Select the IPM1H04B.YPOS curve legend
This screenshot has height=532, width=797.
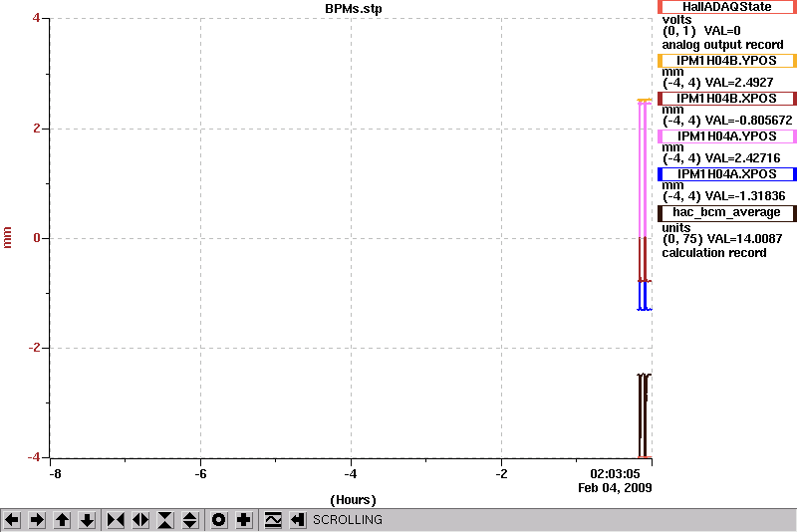tap(727, 61)
